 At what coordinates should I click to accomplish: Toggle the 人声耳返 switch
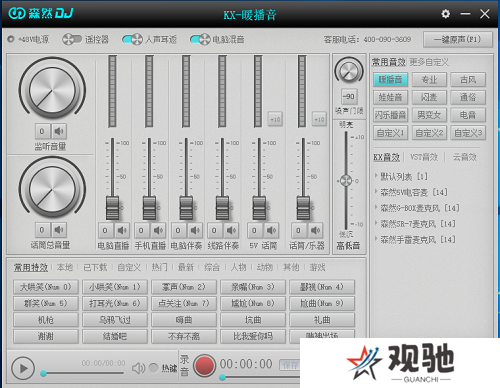click(132, 39)
